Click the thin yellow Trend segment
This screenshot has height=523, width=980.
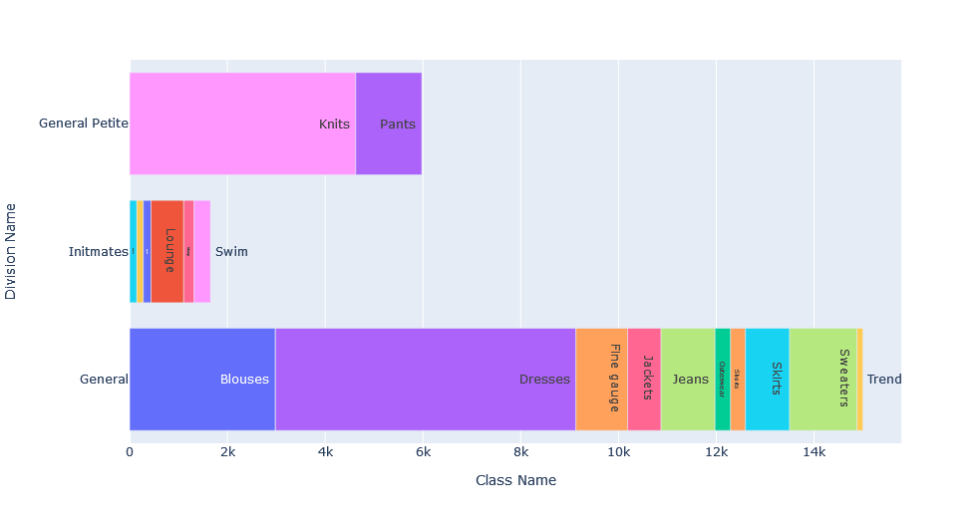point(859,379)
